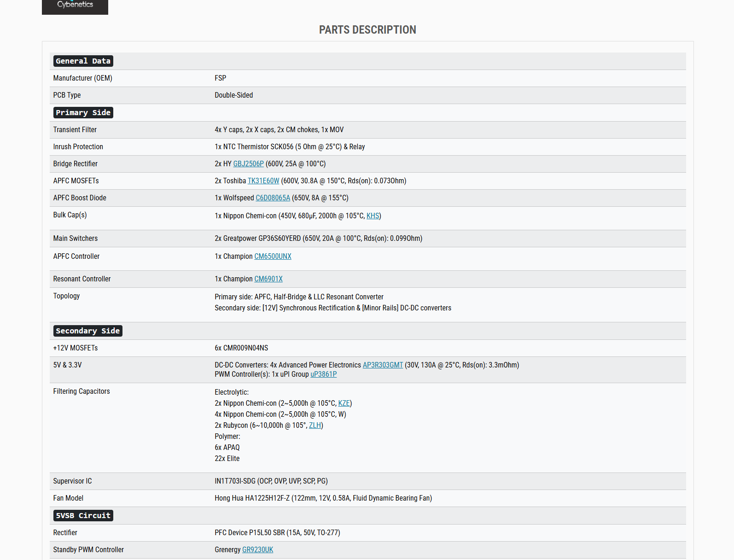734x560 pixels.
Task: Click the NTC Thermistor SCK056 value
Action: click(x=290, y=147)
